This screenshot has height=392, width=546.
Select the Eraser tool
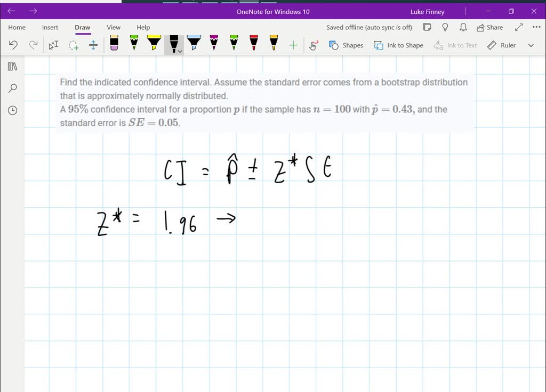(114, 43)
